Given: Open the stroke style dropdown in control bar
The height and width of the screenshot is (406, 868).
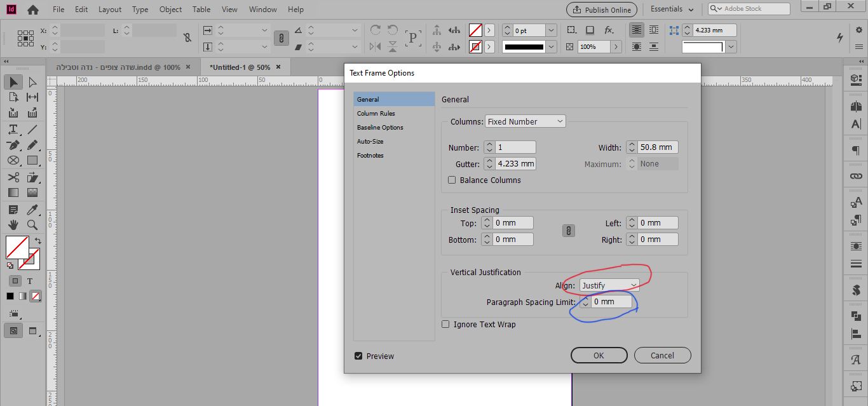Looking at the screenshot, I should 551,46.
